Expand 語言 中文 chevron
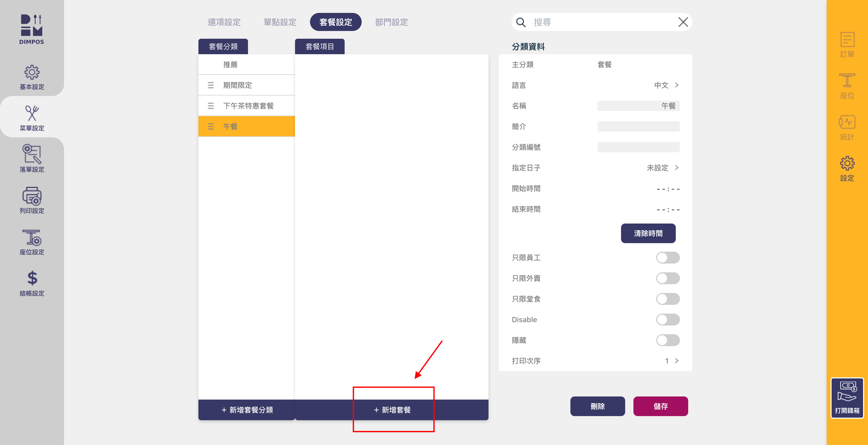The height and width of the screenshot is (445, 868). 677,85
